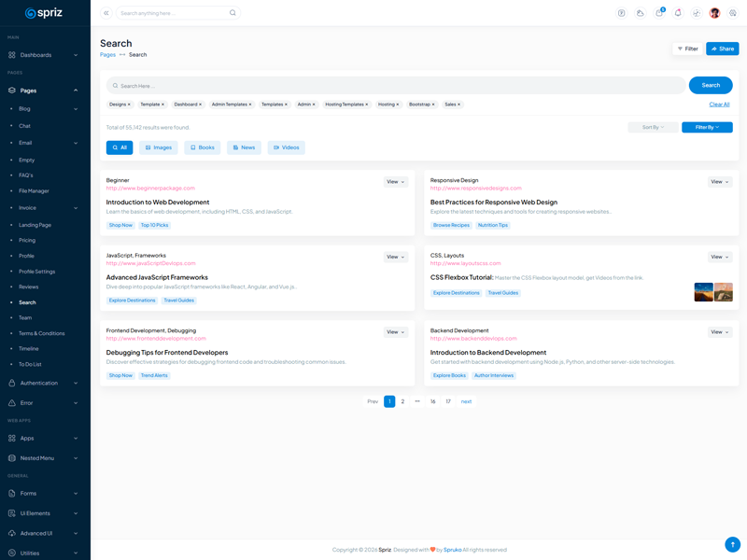Open the Sort By dropdown
This screenshot has height=560, width=747.
(653, 127)
